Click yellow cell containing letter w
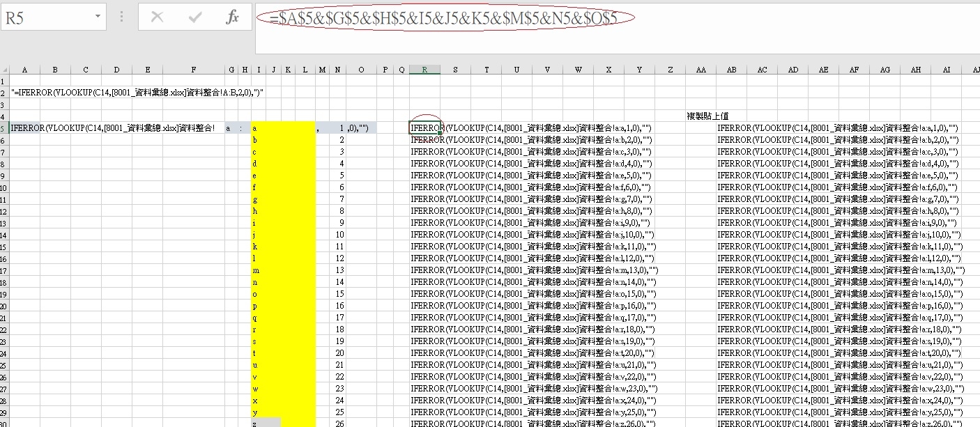The width and height of the screenshot is (980, 427). [259, 389]
